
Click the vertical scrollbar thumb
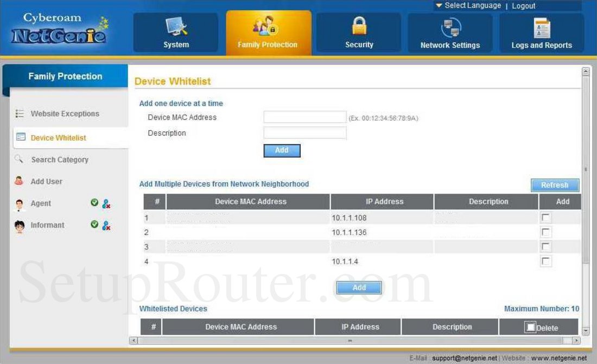(586, 169)
